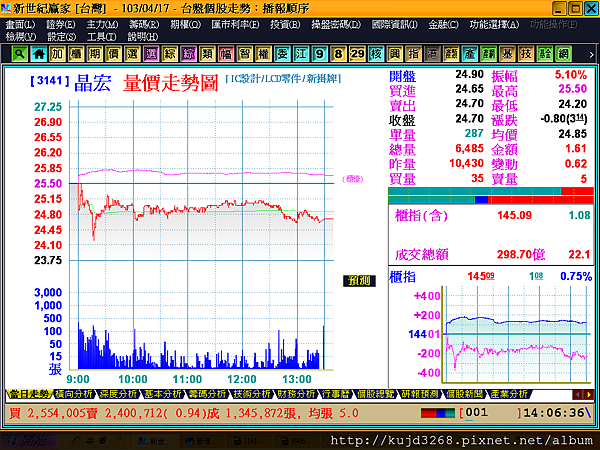Click the cyan 9 toolbar icon
Screen dimensions: 600x450
pos(320,54)
